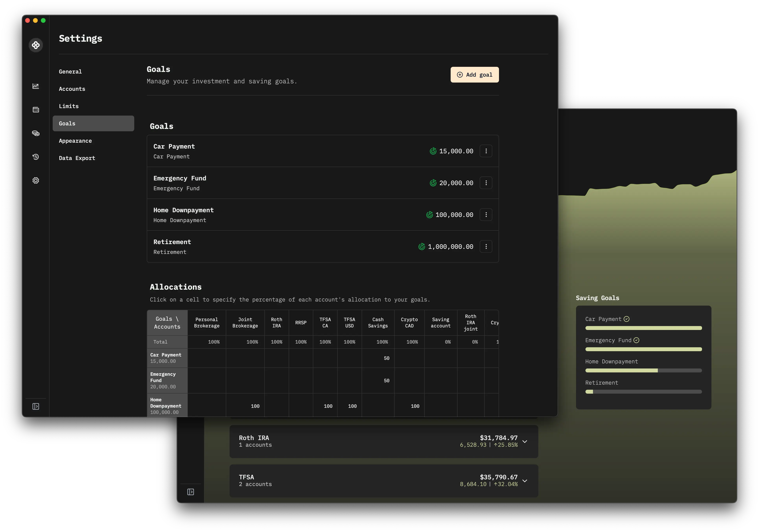Open the activity history icon in sidebar
Viewport: 759px width, 532px height.
click(x=36, y=157)
